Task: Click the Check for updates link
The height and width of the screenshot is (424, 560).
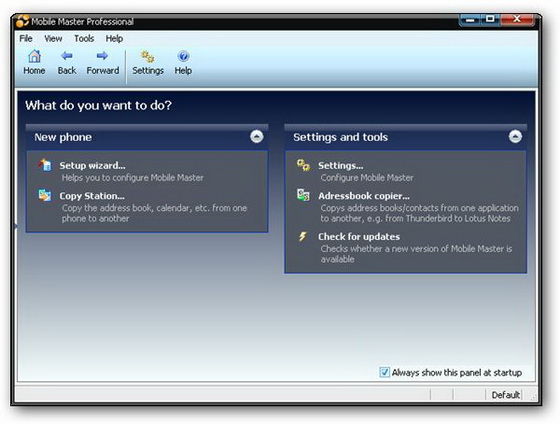Action: [x=359, y=236]
